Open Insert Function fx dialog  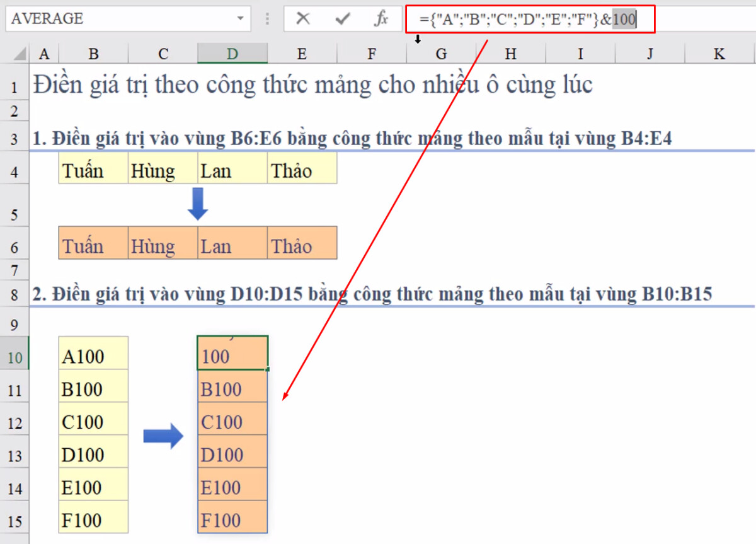pos(381,19)
